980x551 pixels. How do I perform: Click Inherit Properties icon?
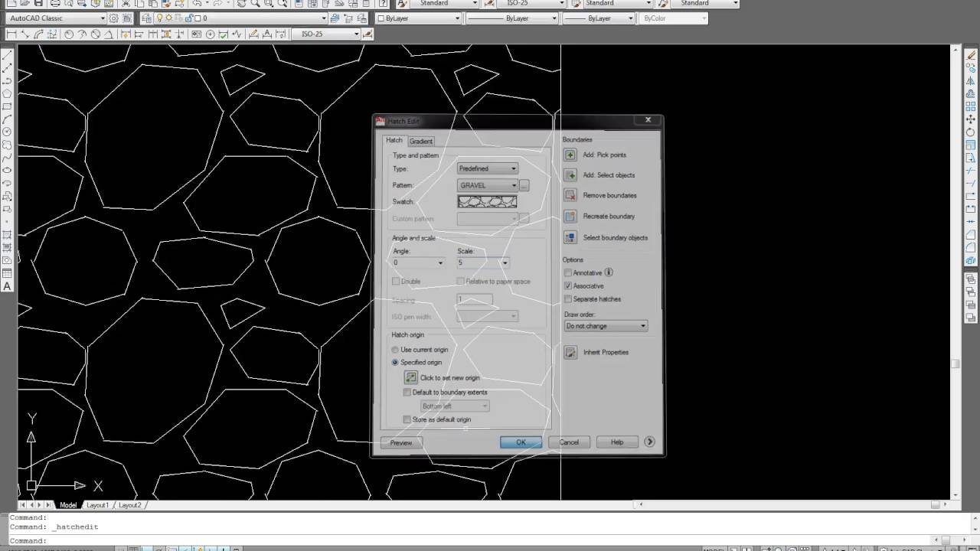570,352
